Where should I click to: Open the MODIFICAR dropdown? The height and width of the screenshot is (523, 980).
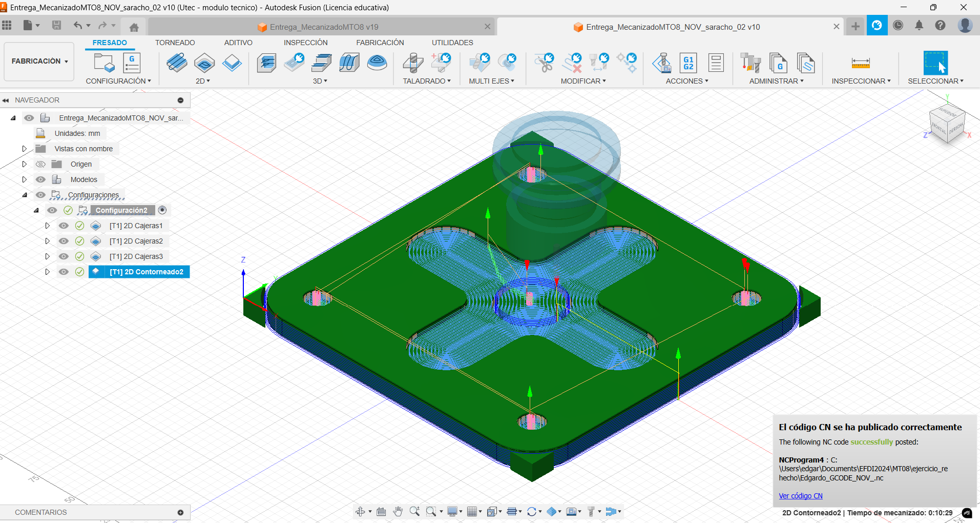583,81
